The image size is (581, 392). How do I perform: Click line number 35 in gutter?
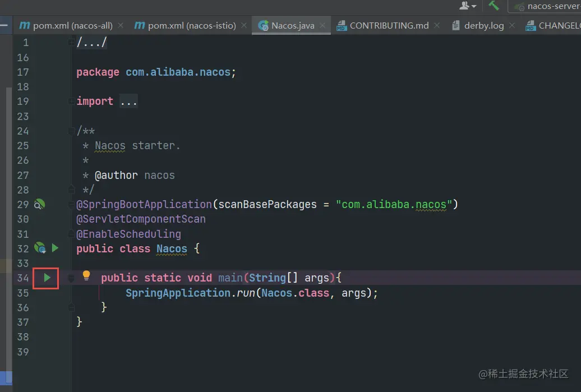(22, 293)
